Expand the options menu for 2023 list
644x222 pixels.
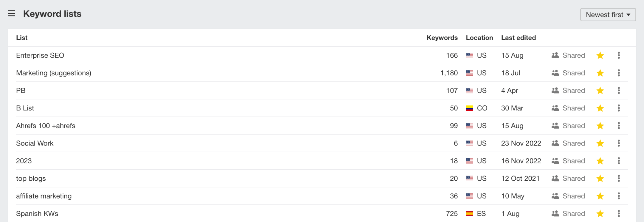pyautogui.click(x=619, y=161)
